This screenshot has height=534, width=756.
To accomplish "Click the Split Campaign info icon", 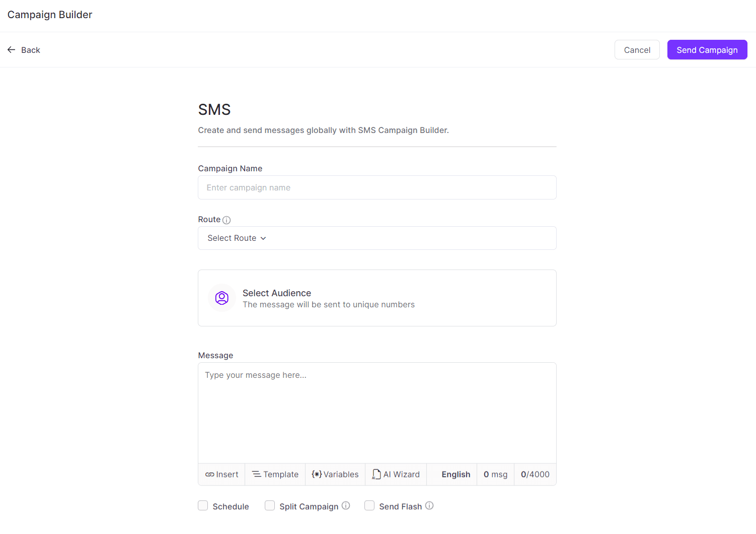I will coord(346,506).
